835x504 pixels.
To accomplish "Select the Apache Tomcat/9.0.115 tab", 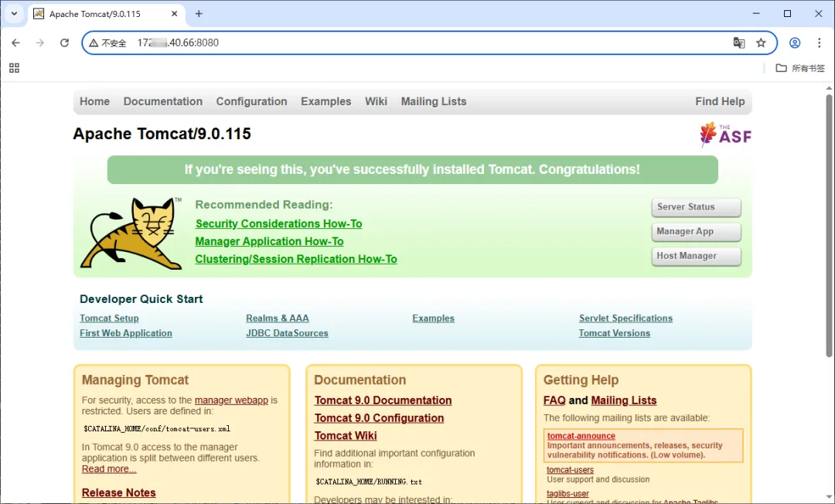I will (106, 15).
